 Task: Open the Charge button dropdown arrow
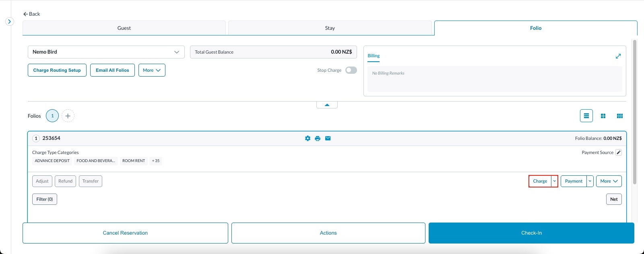click(x=555, y=181)
